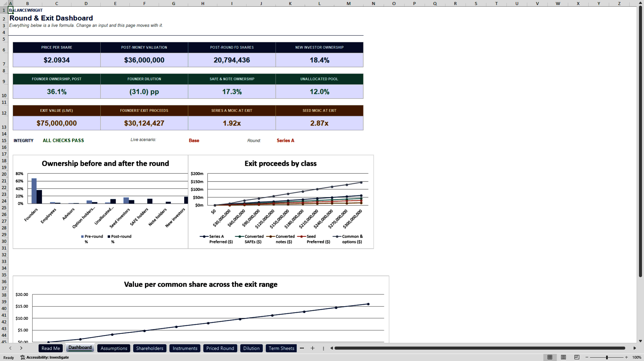Image resolution: width=644 pixels, height=361 pixels.
Task: Open the Read Me sheet tab
Action: point(51,348)
